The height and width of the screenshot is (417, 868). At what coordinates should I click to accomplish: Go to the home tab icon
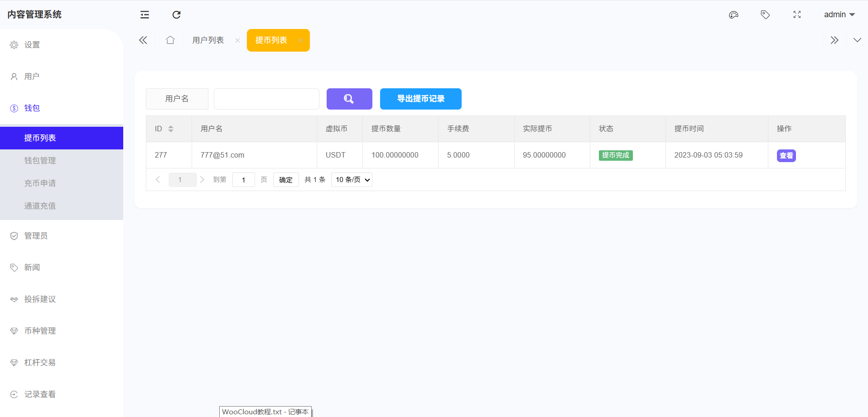(x=170, y=40)
